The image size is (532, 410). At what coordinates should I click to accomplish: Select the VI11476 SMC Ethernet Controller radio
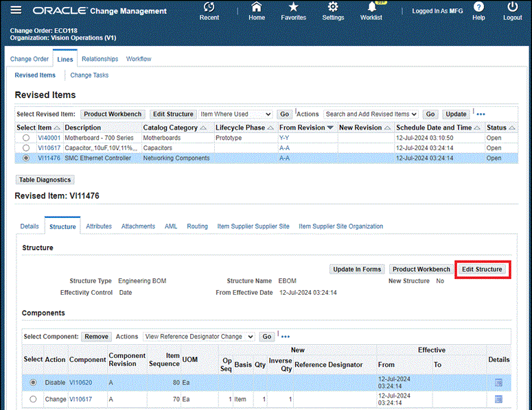(26, 158)
